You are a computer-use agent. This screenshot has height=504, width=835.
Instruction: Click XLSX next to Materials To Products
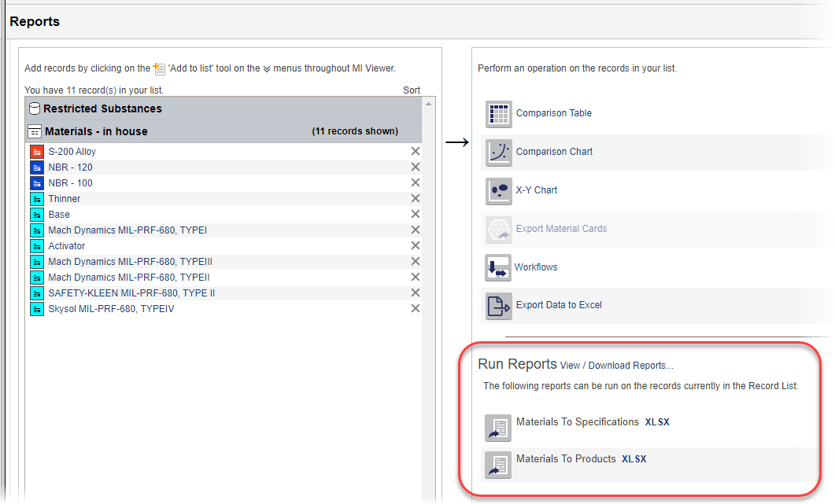[x=634, y=459]
